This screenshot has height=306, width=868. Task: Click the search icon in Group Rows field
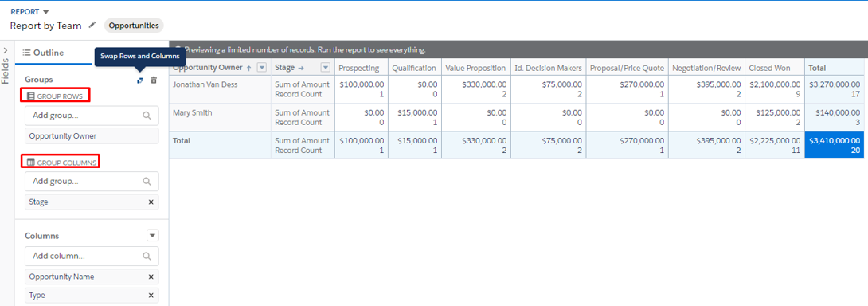pyautogui.click(x=147, y=116)
